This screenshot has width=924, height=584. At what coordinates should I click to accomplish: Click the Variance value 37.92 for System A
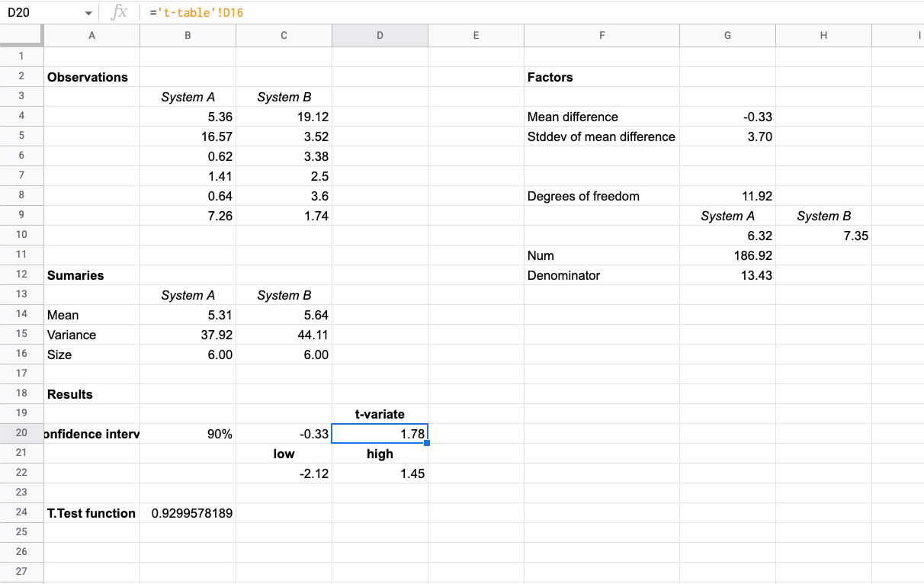point(188,334)
